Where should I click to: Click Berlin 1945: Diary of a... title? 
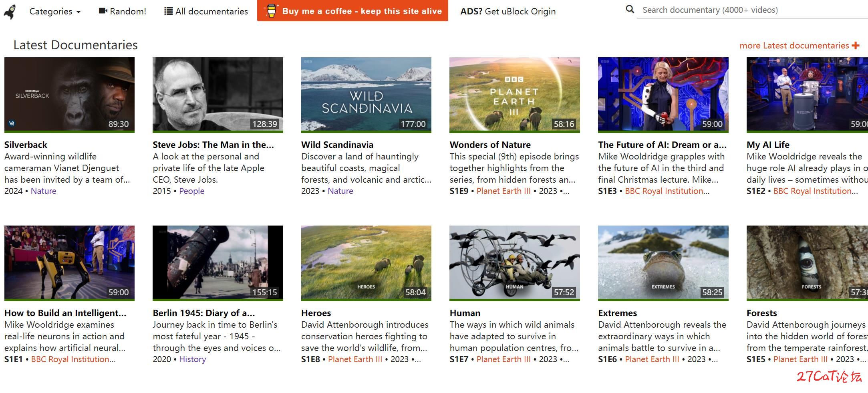tap(203, 313)
